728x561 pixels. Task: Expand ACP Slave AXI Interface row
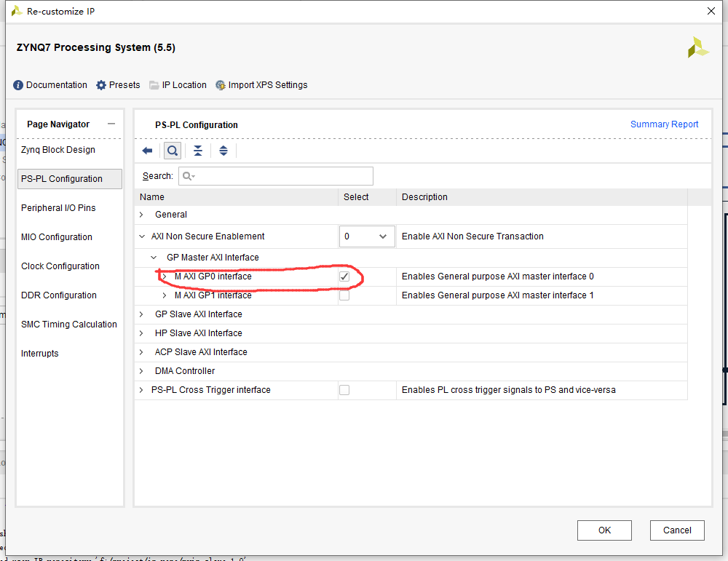tap(142, 352)
